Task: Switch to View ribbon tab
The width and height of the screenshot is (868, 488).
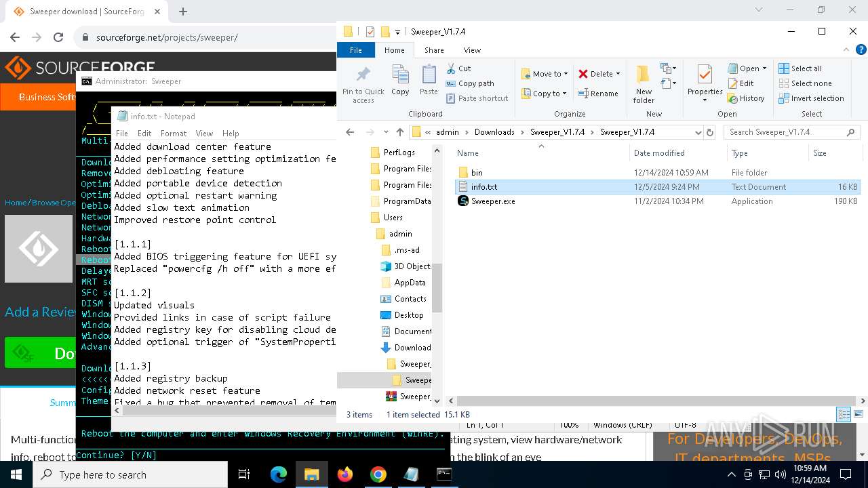Action: (x=472, y=50)
